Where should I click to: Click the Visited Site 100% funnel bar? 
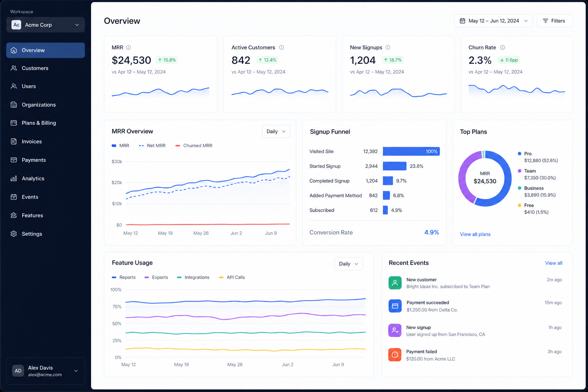[x=411, y=151]
